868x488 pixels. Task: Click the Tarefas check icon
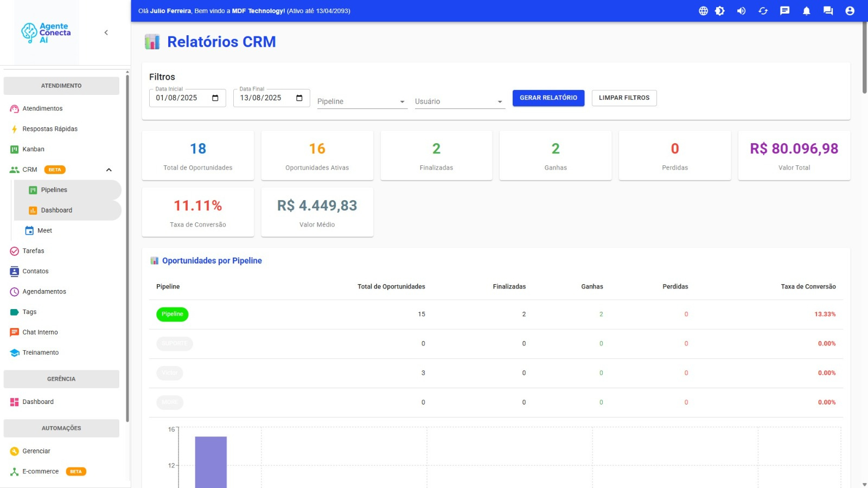15,251
